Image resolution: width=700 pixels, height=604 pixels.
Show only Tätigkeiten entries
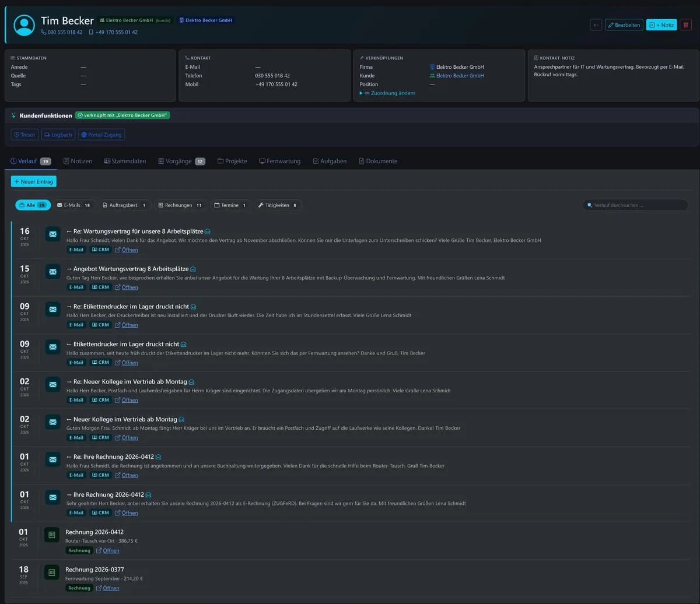pos(278,205)
